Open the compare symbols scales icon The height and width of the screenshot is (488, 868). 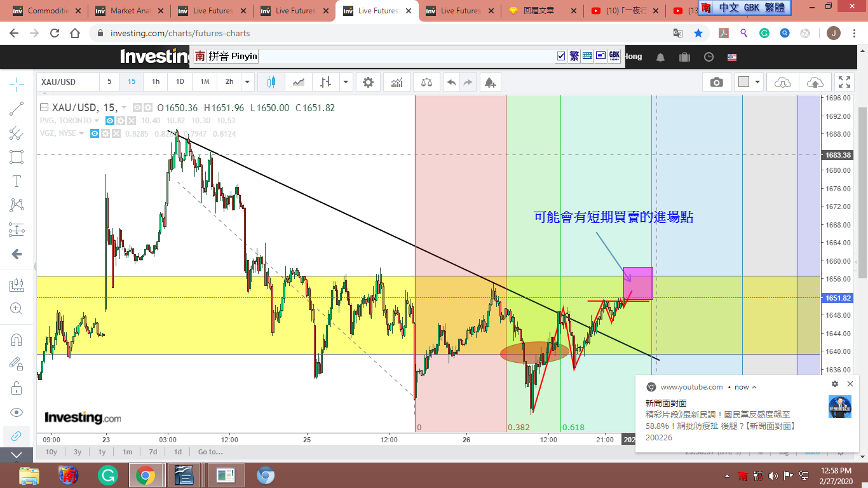coord(426,82)
